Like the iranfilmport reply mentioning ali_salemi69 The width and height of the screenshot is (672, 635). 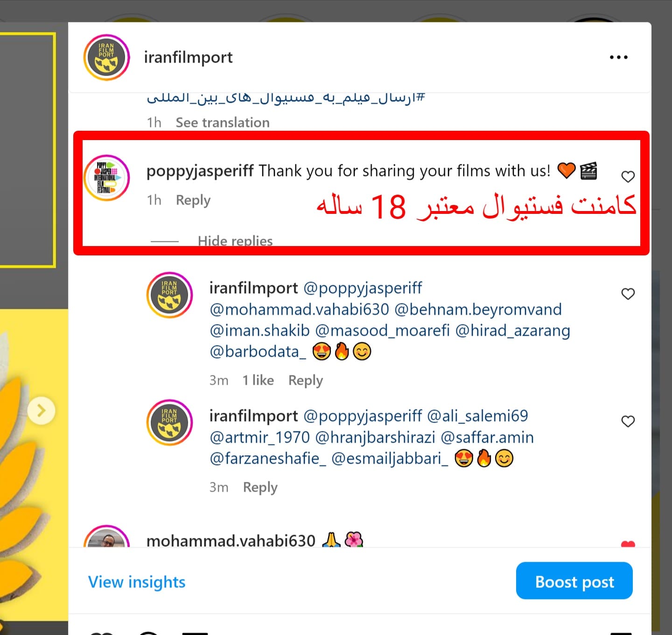(x=628, y=421)
